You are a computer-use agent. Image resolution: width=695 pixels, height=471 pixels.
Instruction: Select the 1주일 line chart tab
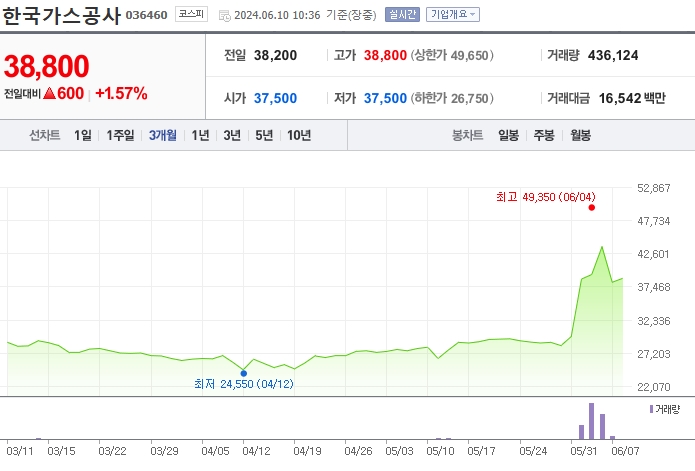tap(120, 135)
